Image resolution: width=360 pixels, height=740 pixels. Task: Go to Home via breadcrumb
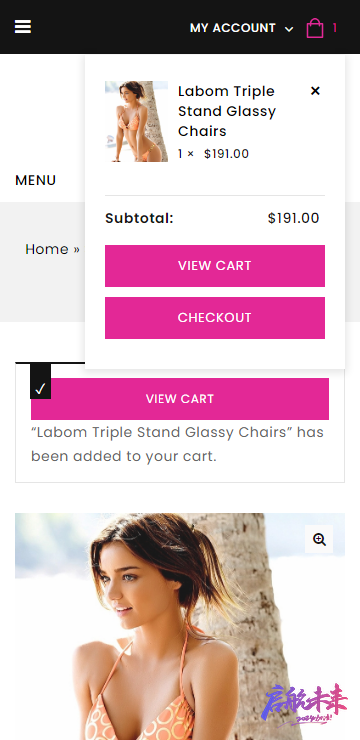click(47, 249)
